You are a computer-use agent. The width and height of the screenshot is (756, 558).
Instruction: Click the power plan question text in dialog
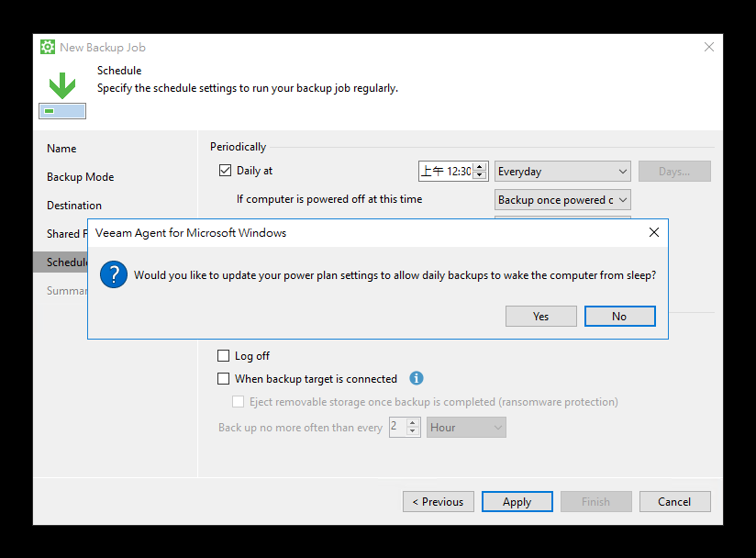(x=395, y=275)
